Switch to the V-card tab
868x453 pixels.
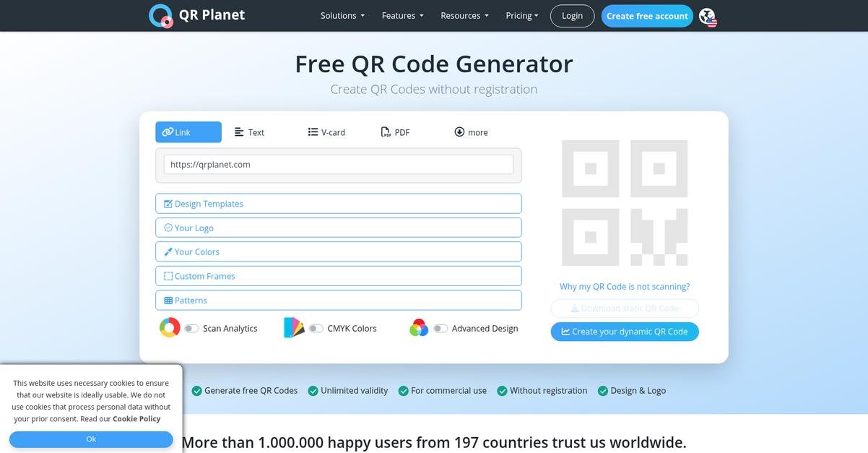point(326,132)
